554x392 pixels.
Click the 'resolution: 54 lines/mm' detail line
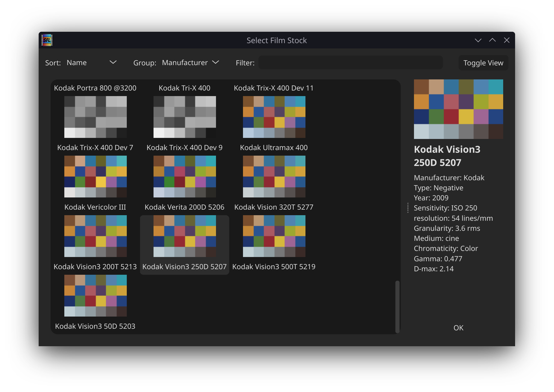pyautogui.click(x=453, y=218)
